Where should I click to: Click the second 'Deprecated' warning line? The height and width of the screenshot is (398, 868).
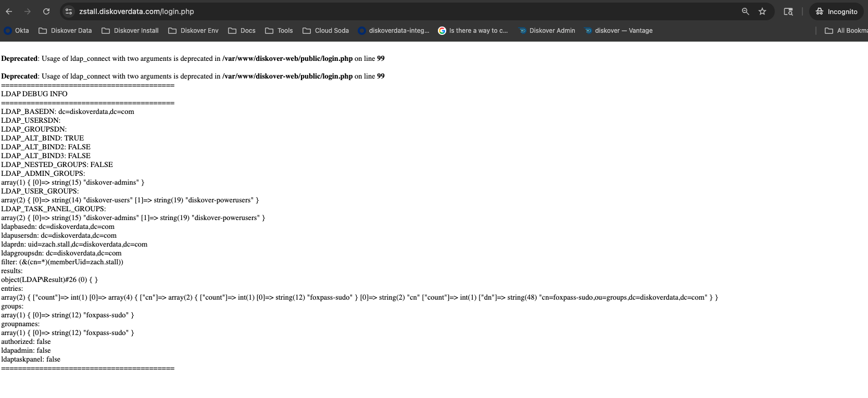tap(193, 76)
